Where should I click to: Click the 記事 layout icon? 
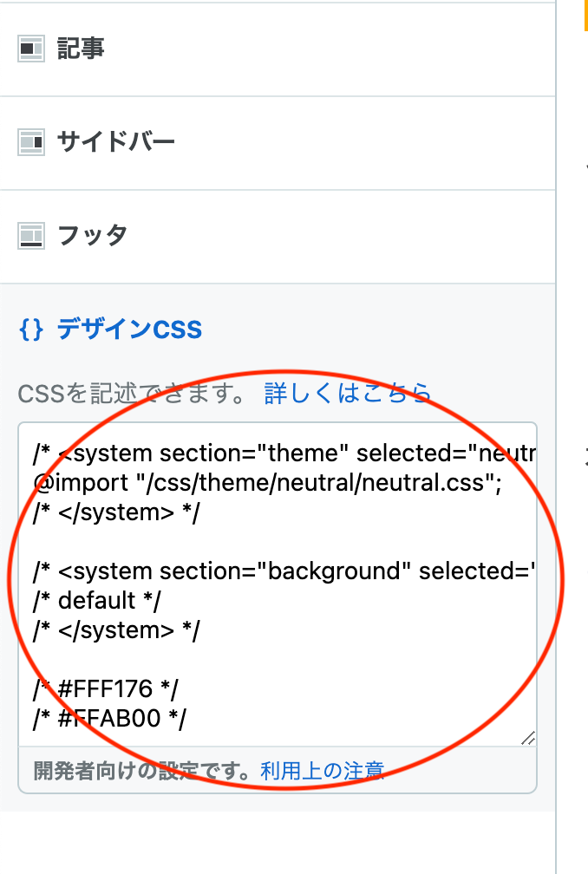[x=30, y=49]
